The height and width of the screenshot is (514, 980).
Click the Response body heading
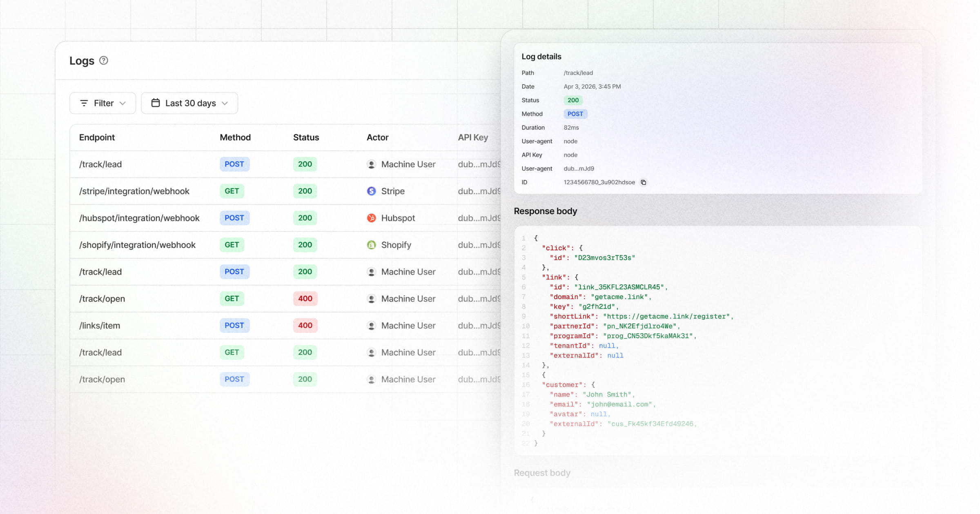pos(545,211)
